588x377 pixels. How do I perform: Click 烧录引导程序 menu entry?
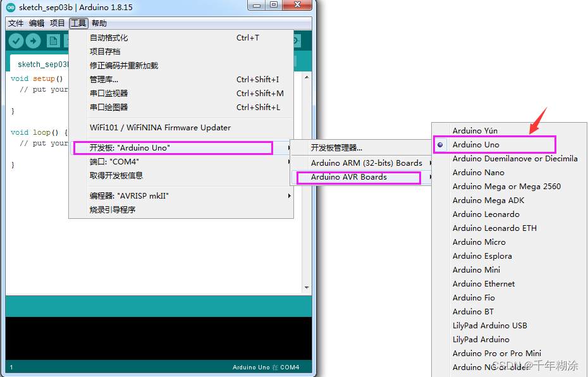181,210
